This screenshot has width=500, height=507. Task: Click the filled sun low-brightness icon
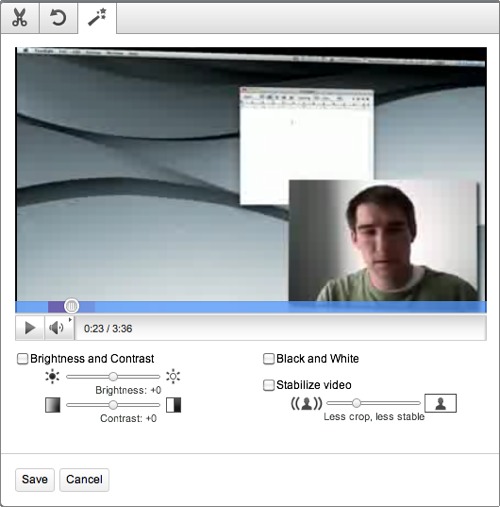(52, 377)
